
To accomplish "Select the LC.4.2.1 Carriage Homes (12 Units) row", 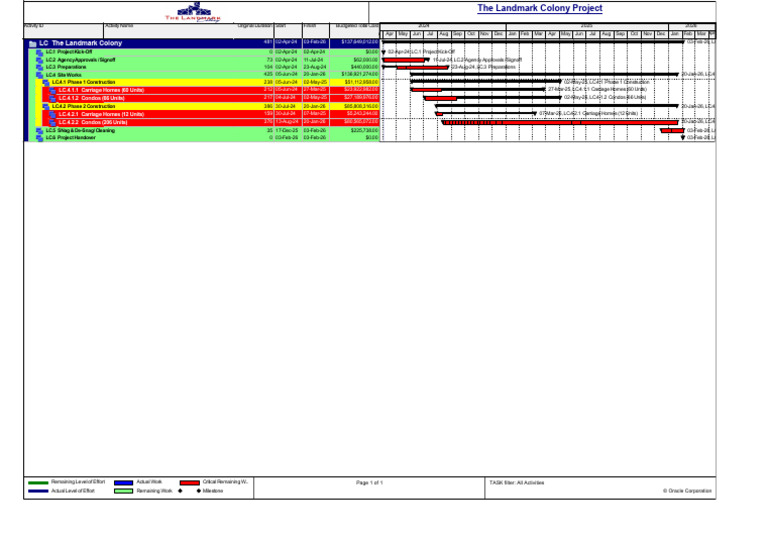I will (x=211, y=114).
